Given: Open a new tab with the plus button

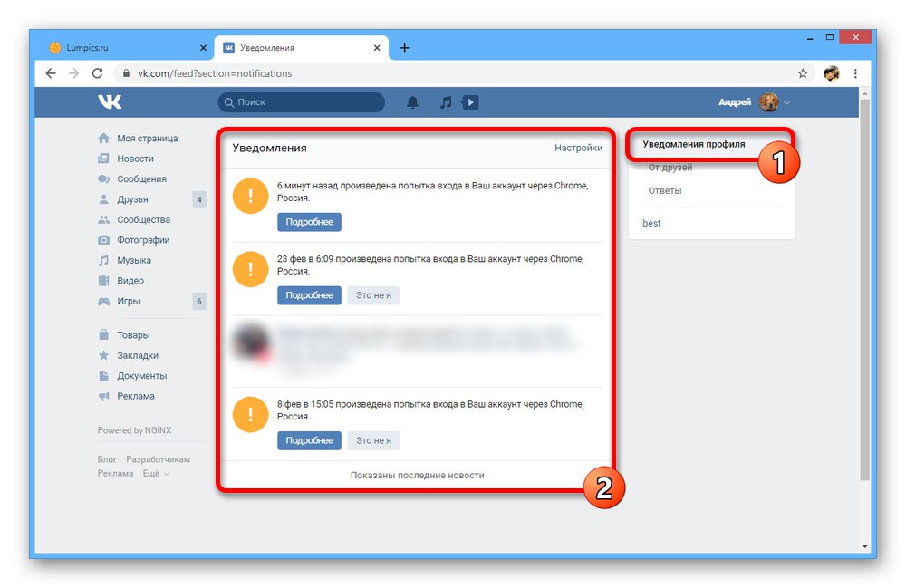Looking at the screenshot, I should pyautogui.click(x=404, y=48).
